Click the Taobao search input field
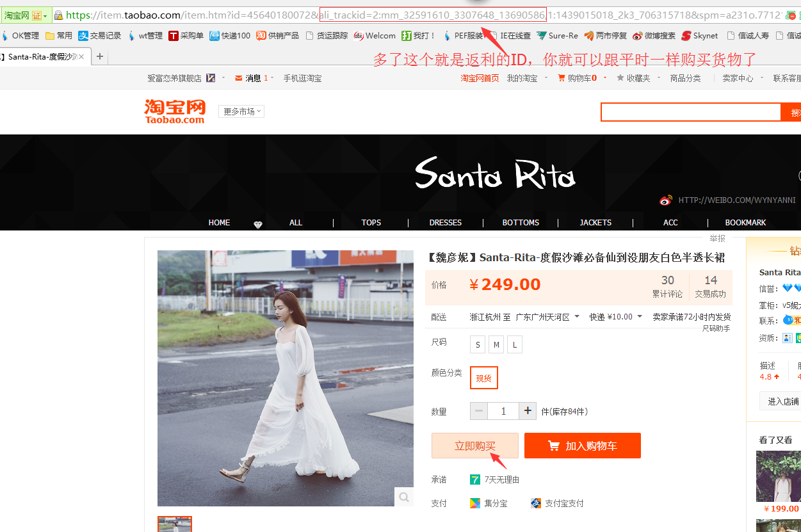This screenshot has height=532, width=801. click(x=691, y=113)
